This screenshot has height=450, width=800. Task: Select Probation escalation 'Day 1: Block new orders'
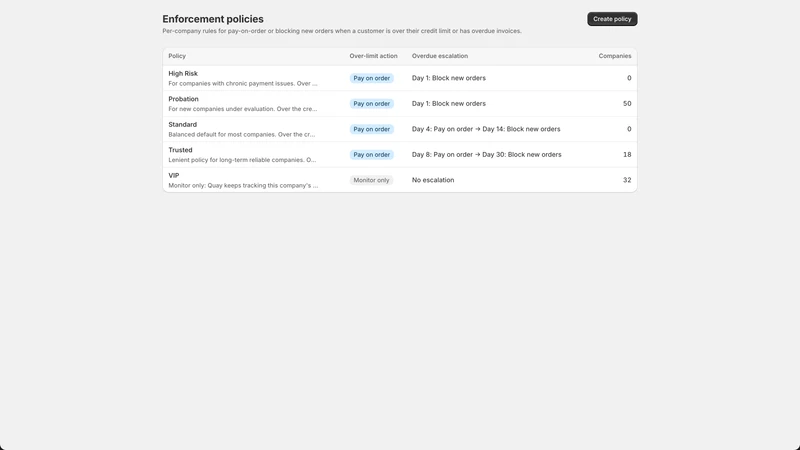pyautogui.click(x=448, y=104)
